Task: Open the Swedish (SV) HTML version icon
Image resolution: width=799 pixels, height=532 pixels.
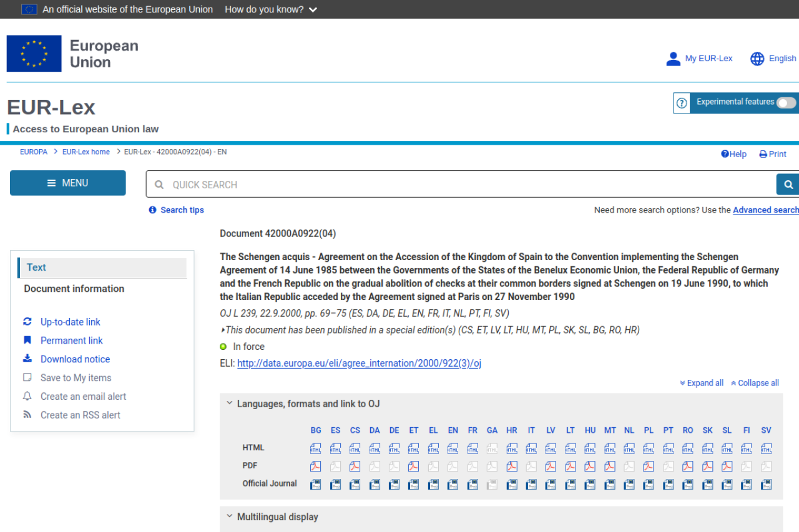Action: (x=767, y=448)
